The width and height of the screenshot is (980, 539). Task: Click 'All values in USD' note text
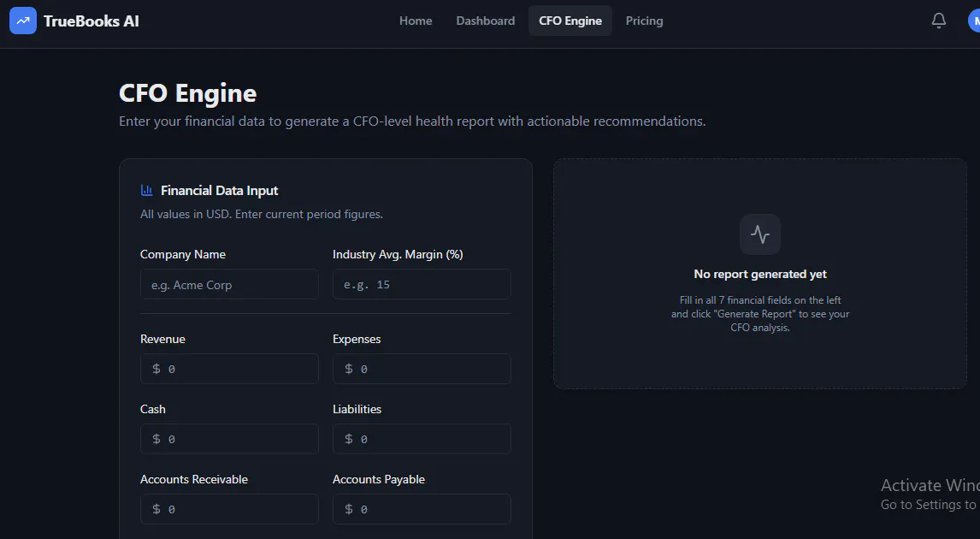point(262,214)
